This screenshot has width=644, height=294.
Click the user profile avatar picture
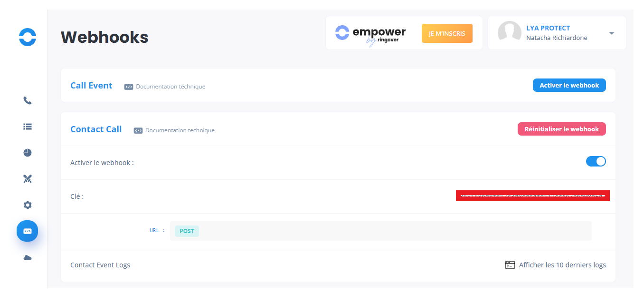point(509,33)
